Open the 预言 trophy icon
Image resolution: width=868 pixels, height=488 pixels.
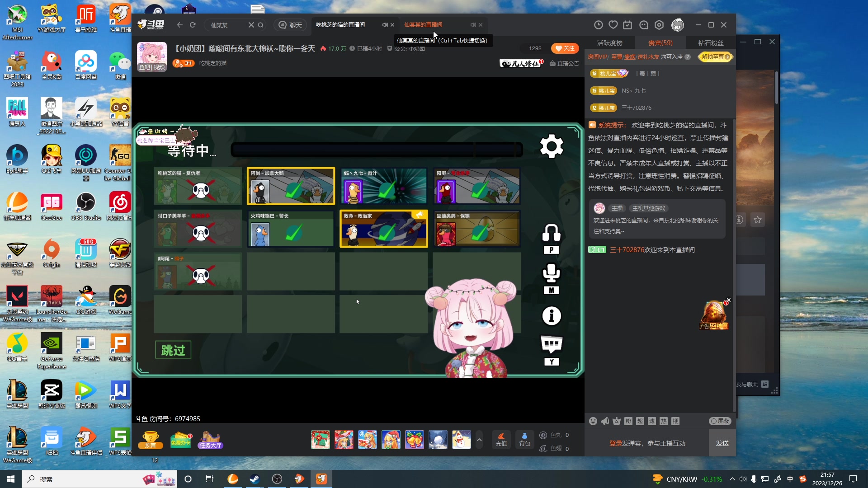point(151,440)
